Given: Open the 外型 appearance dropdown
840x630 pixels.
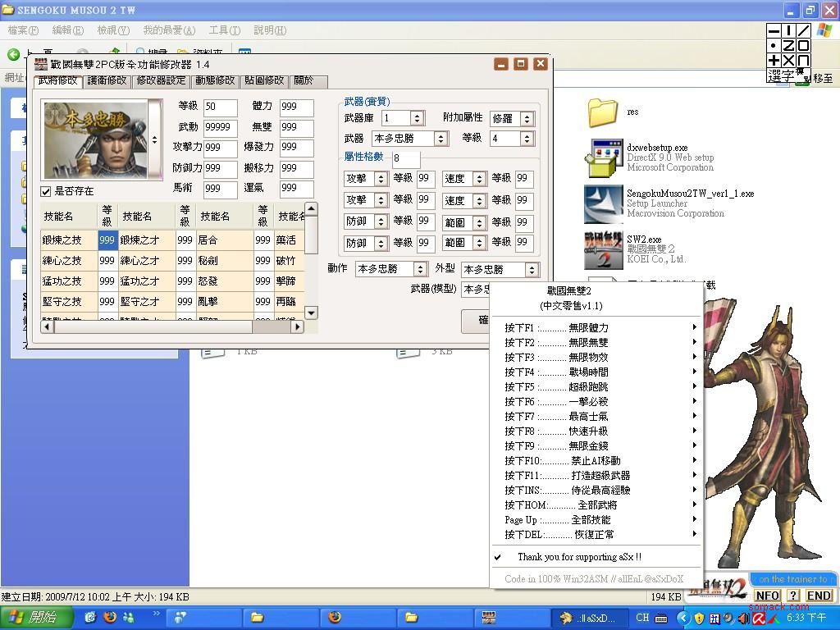Looking at the screenshot, I should (x=532, y=270).
